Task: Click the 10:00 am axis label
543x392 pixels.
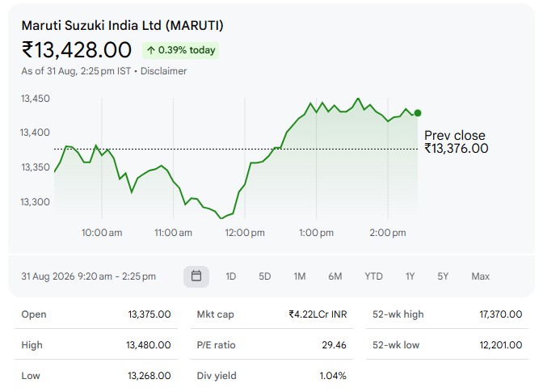Action: tap(102, 233)
